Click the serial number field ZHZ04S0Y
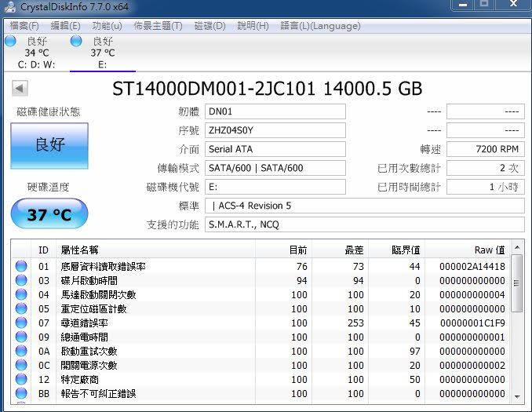The height and width of the screenshot is (412, 532). [275, 130]
